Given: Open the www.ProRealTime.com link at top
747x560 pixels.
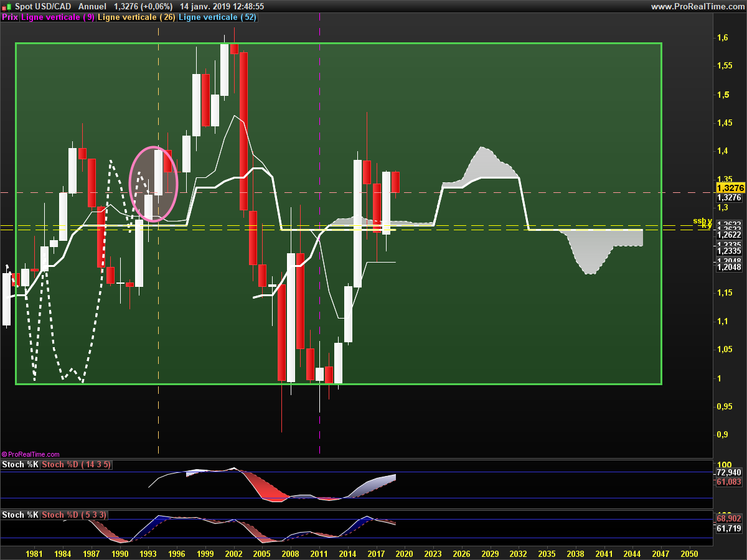Looking at the screenshot, I should tap(697, 6).
